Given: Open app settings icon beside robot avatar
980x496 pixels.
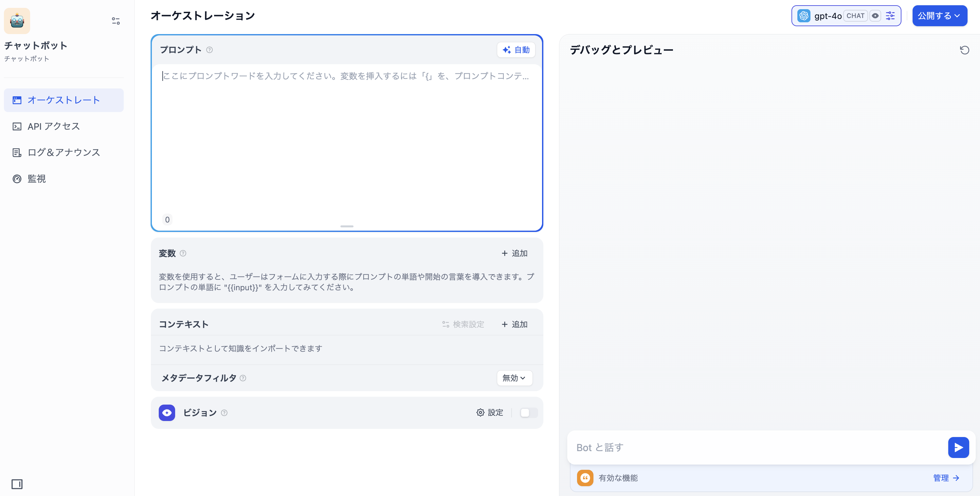Looking at the screenshot, I should pyautogui.click(x=116, y=21).
